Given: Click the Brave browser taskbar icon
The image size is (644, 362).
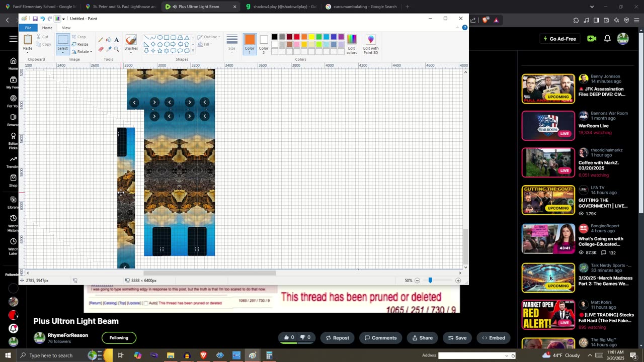Looking at the screenshot, I should click(203, 355).
